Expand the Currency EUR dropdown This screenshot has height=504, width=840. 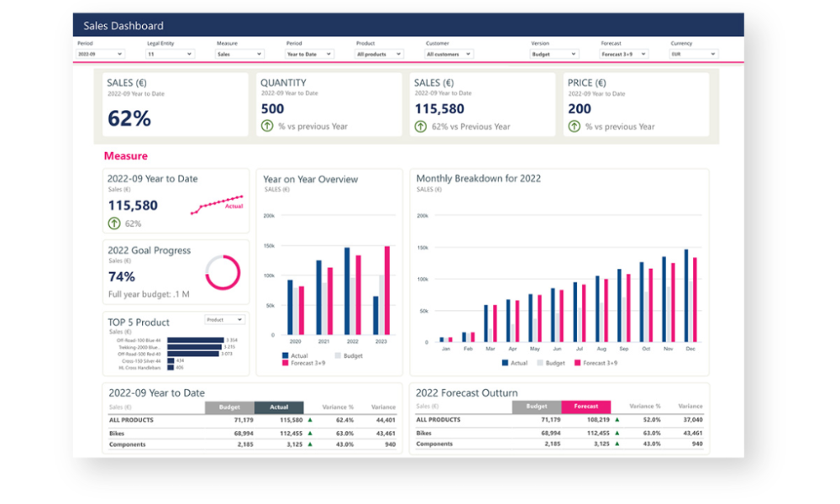pos(693,54)
